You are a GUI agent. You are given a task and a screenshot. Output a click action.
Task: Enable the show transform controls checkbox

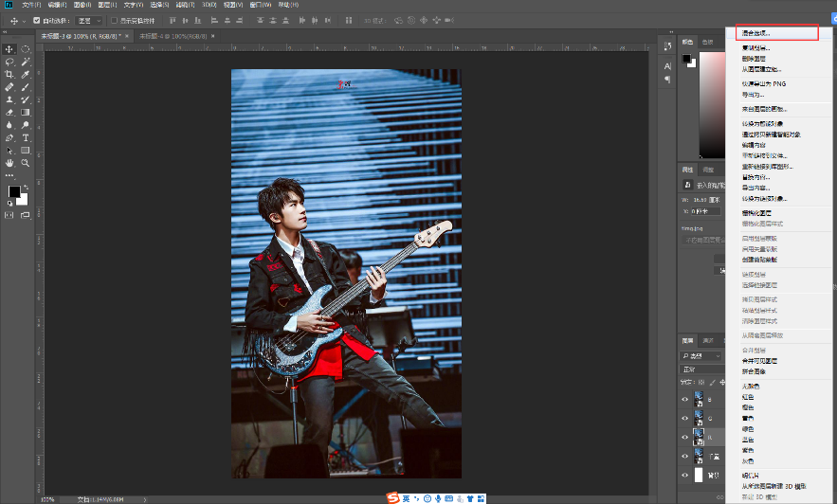(x=114, y=21)
